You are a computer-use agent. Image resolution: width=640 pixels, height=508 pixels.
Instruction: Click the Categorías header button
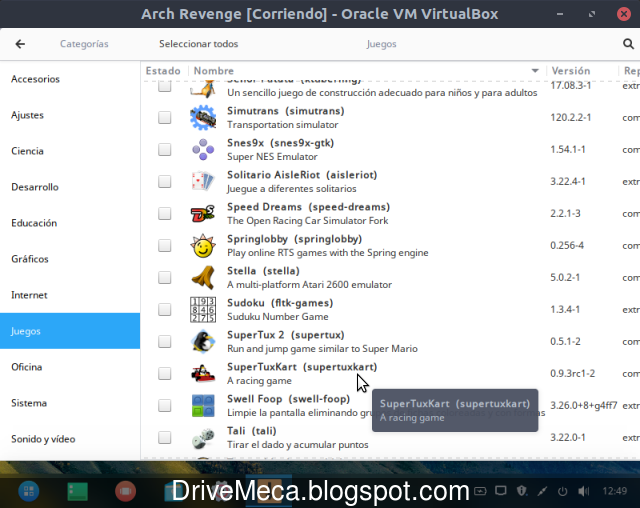tap(84, 44)
